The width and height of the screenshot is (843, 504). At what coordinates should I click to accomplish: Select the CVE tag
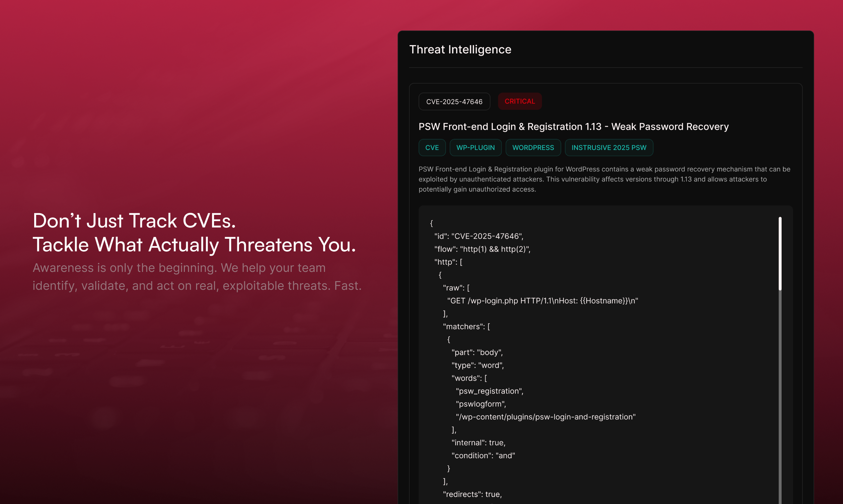click(x=432, y=148)
